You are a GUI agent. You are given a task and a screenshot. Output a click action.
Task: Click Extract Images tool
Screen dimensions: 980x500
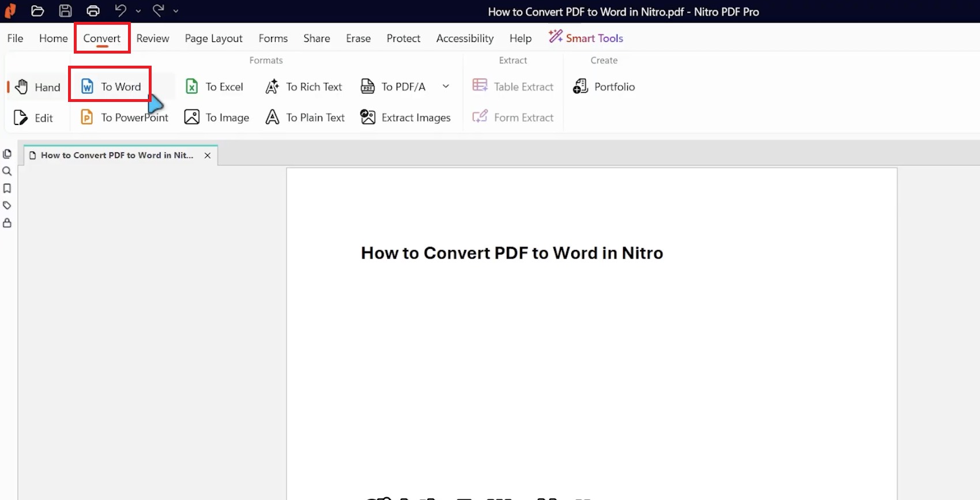click(x=405, y=118)
